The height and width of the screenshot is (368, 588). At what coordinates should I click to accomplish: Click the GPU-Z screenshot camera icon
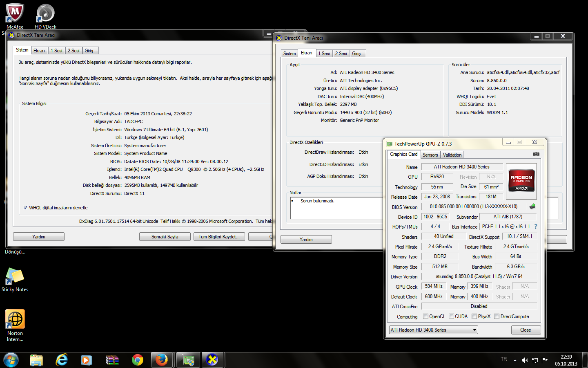coord(536,154)
